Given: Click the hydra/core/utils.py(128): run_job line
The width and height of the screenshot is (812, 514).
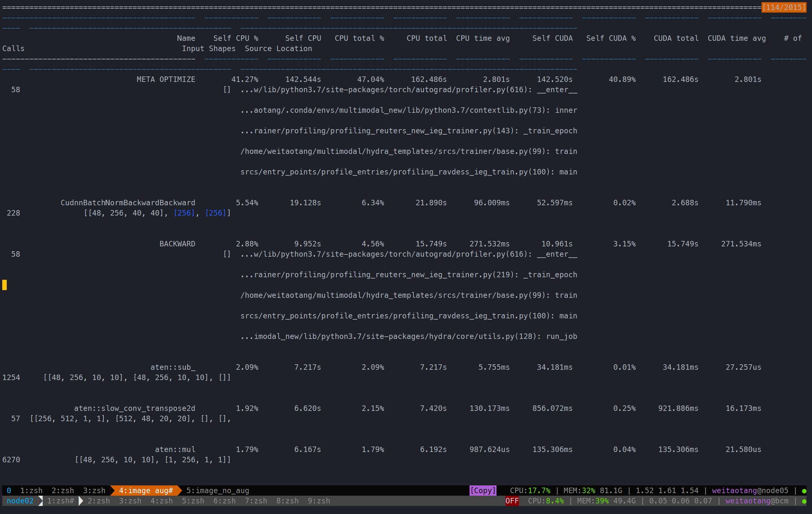Looking at the screenshot, I should (x=409, y=336).
